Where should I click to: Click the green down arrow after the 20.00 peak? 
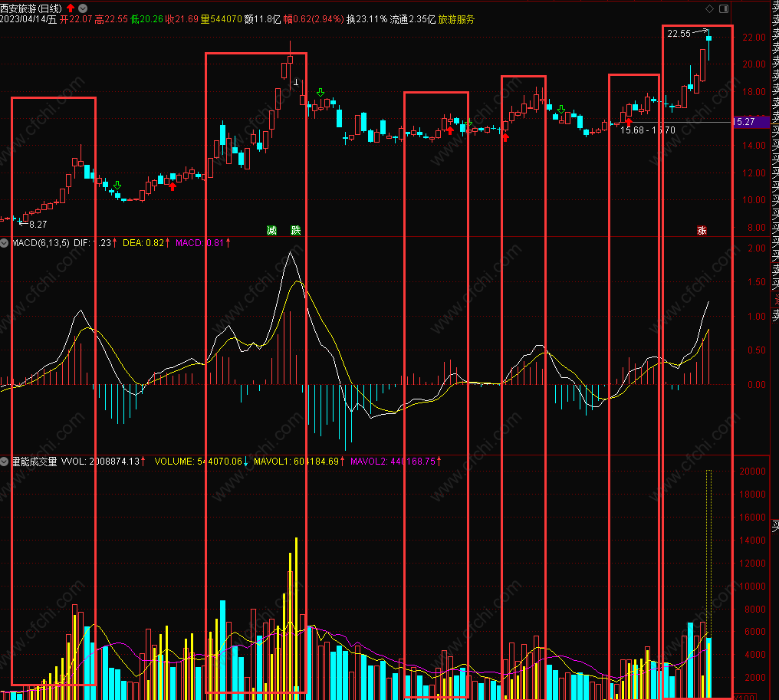[x=320, y=93]
